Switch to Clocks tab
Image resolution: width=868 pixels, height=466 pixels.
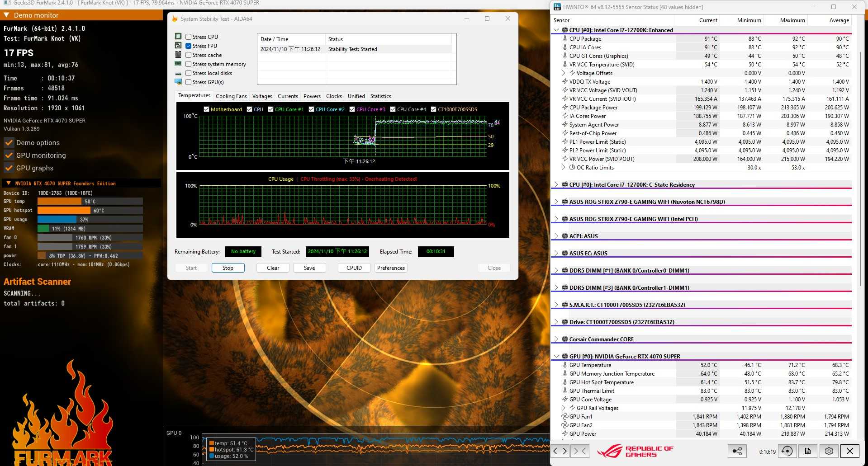coord(334,96)
